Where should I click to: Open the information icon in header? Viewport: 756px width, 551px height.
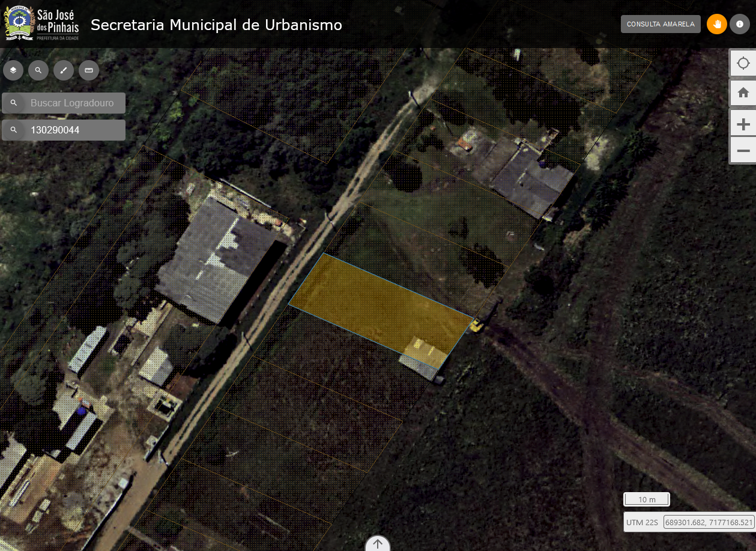pos(740,24)
